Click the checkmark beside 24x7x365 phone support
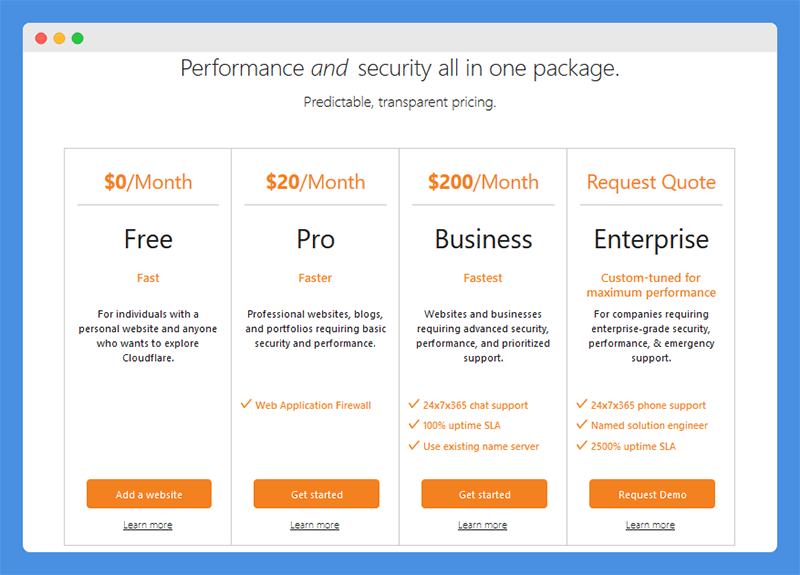Image resolution: width=800 pixels, height=575 pixels. (582, 404)
